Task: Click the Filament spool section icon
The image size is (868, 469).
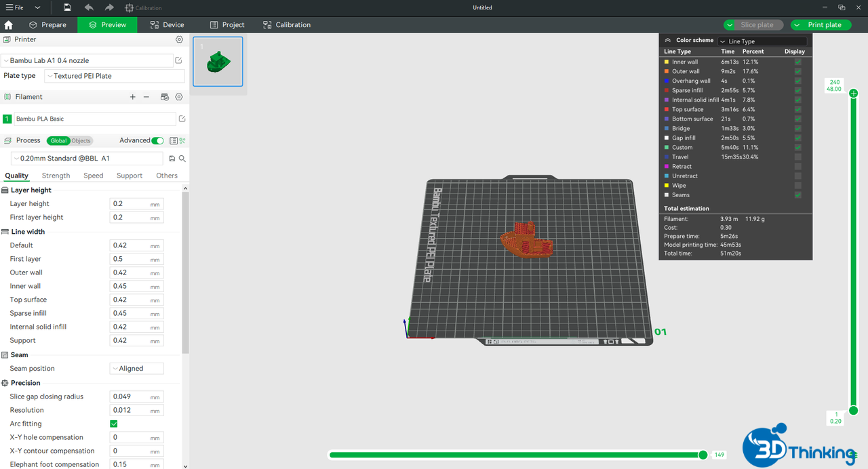Action: [x=7, y=97]
